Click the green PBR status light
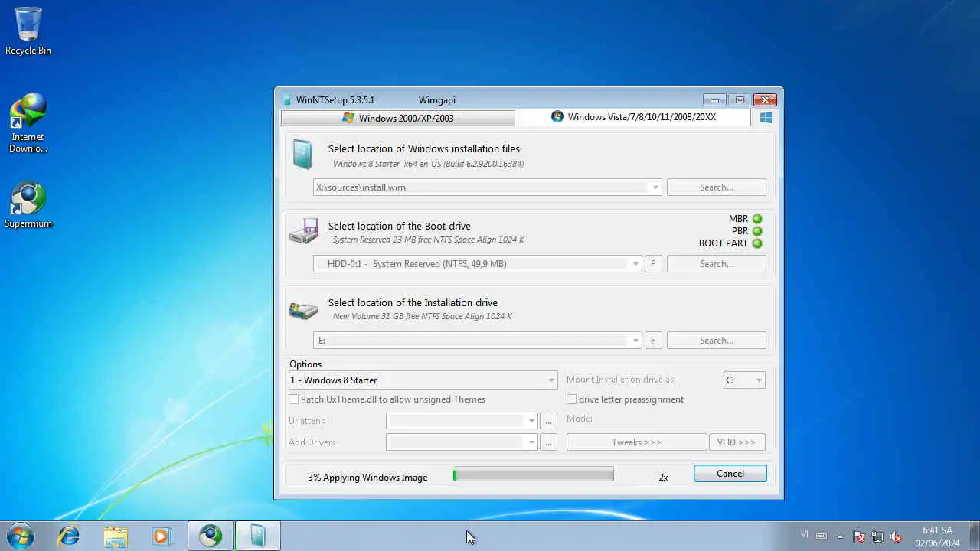 point(757,231)
